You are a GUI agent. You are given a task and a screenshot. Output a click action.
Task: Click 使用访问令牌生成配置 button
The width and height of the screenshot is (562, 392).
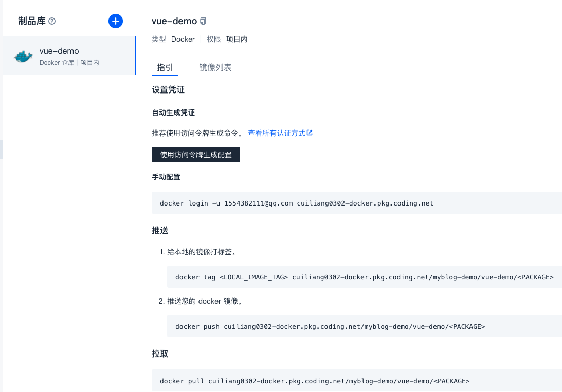tap(196, 155)
